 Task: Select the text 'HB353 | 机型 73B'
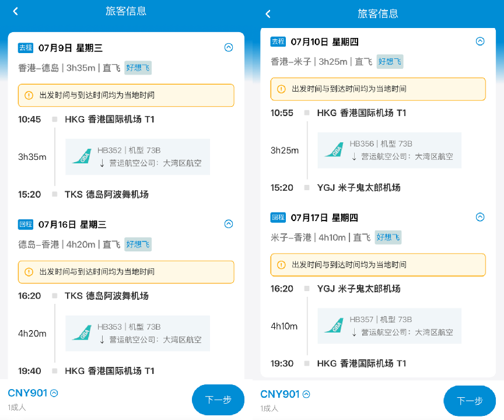tap(129, 327)
